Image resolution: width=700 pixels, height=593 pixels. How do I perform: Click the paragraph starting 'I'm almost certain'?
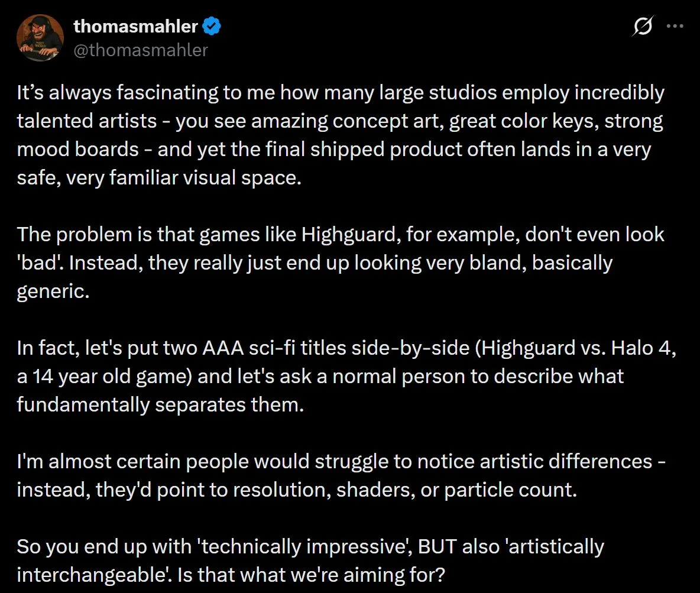point(340,475)
